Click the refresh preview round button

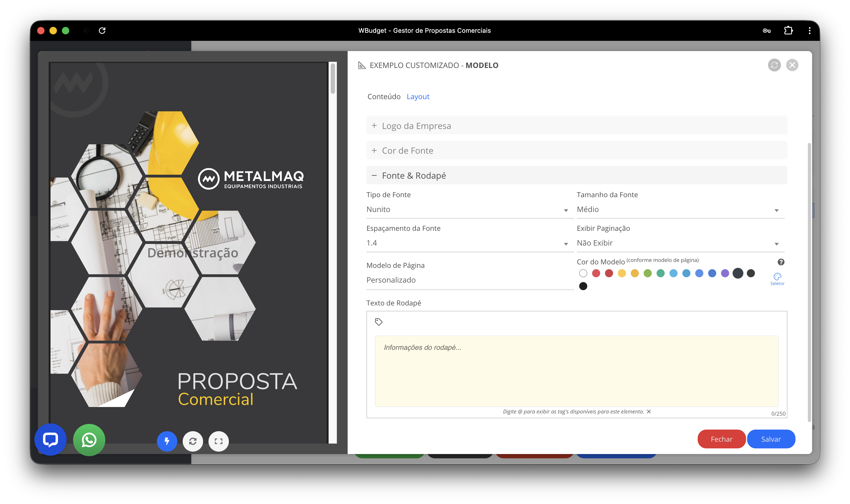(x=193, y=441)
